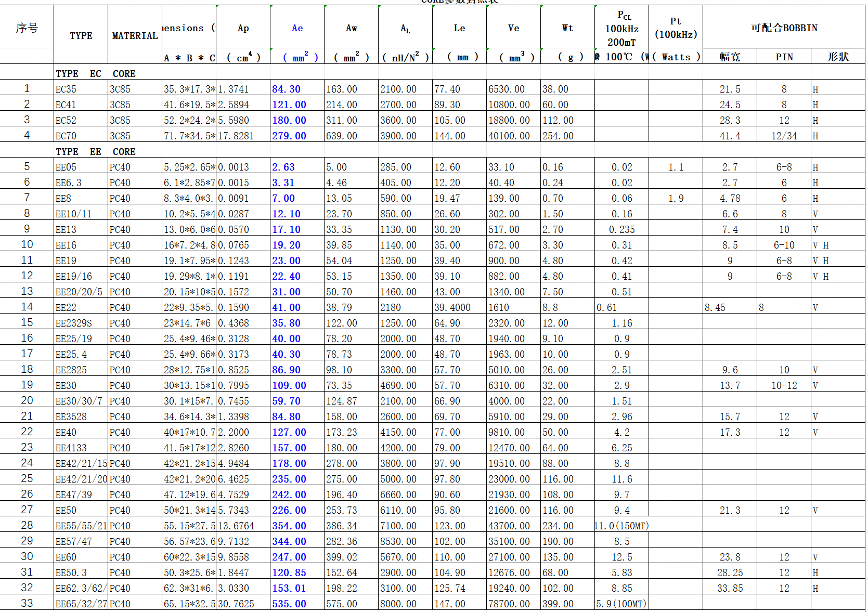Click Ae value '535.00' in row 33
The image size is (868, 612).
pyautogui.click(x=297, y=604)
